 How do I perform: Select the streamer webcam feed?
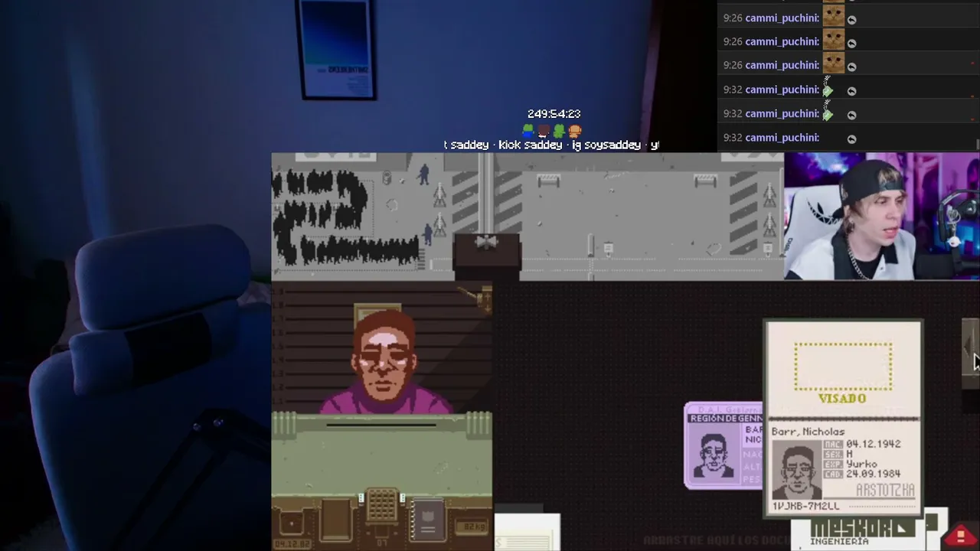[881, 217]
